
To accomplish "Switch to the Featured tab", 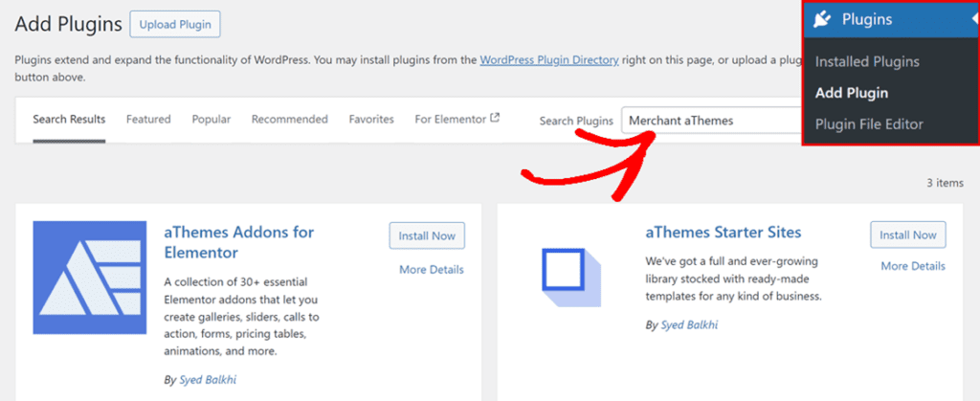I will [148, 120].
